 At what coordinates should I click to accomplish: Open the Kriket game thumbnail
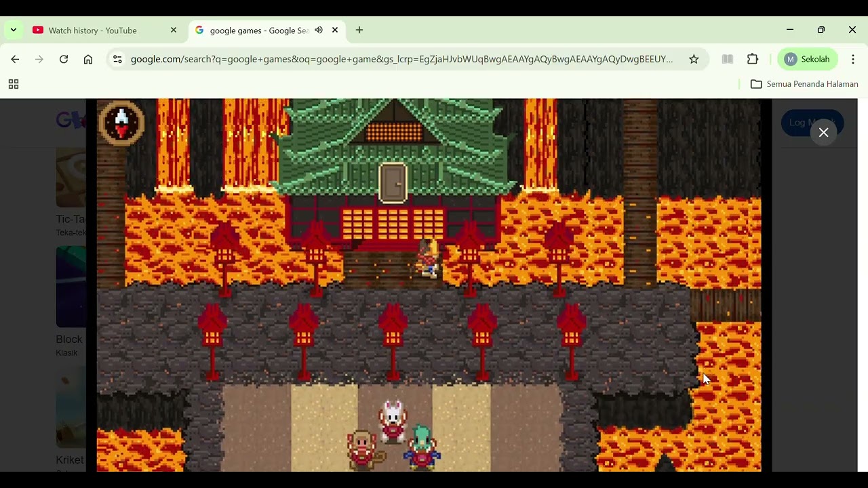point(71,407)
